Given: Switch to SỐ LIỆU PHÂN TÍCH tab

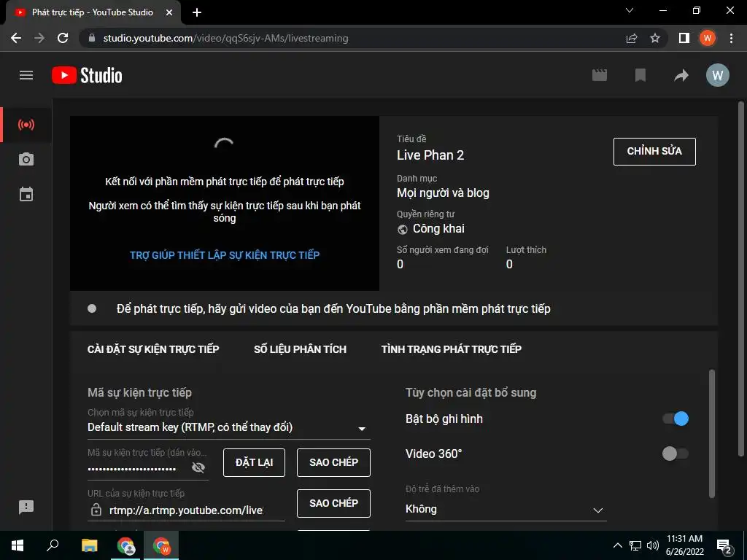Looking at the screenshot, I should tap(300, 349).
